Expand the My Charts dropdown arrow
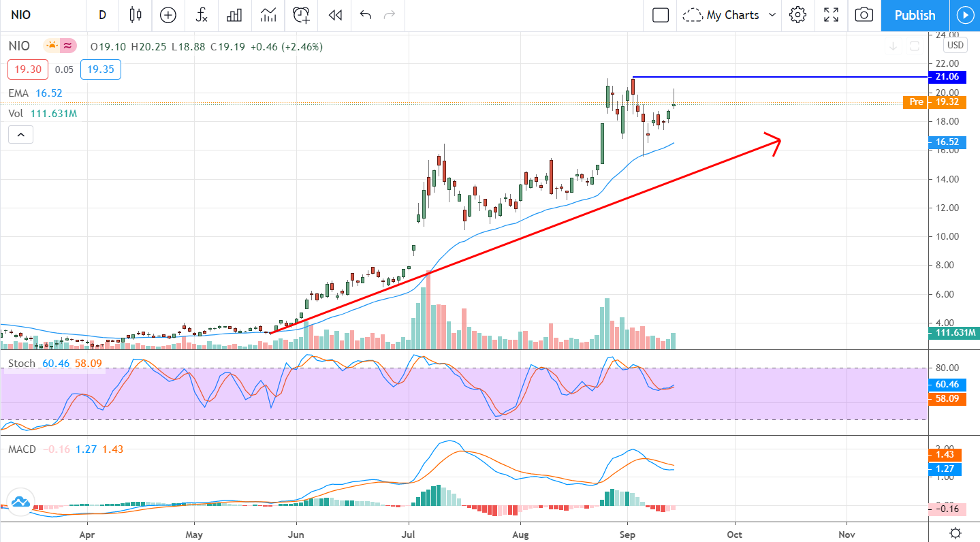 click(772, 15)
